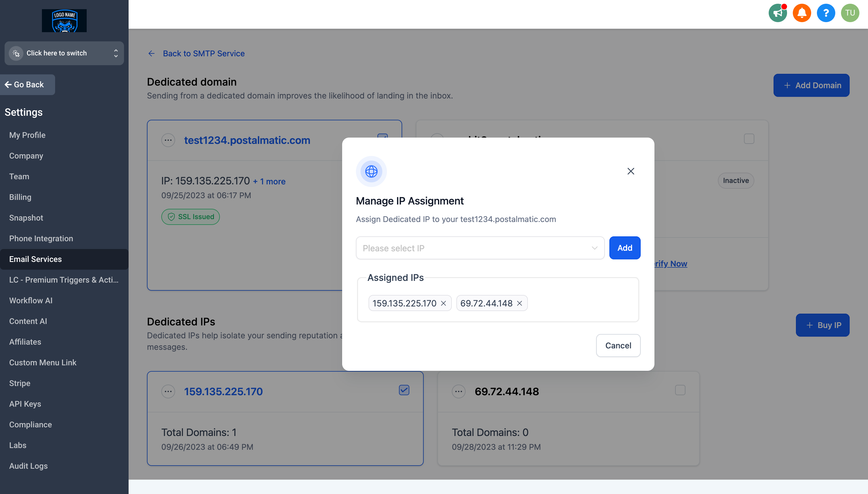Expand the Please select IP dropdown
The width and height of the screenshot is (868, 494).
pos(480,248)
